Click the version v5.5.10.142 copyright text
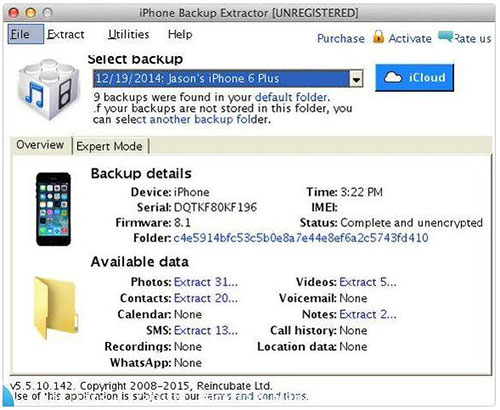The width and height of the screenshot is (500, 410). [141, 386]
